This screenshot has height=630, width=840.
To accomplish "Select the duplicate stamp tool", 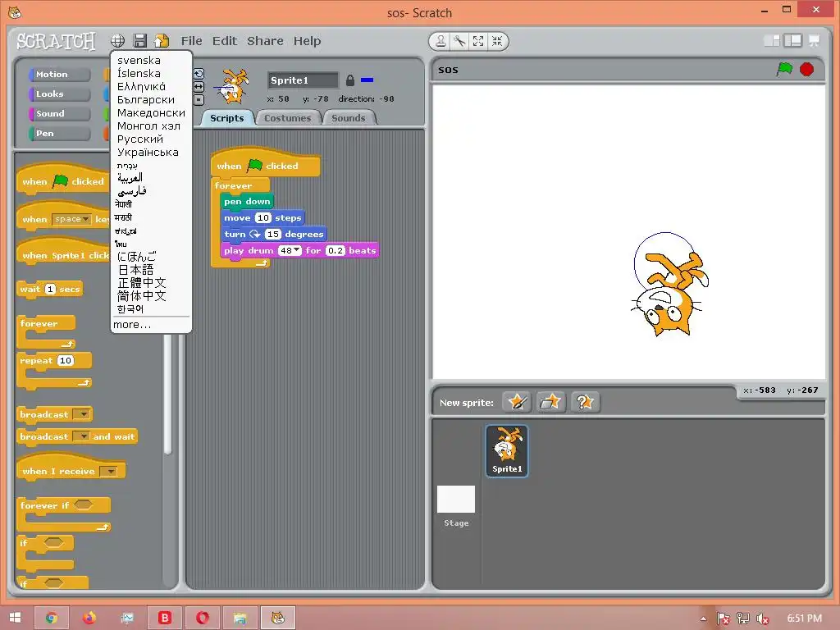I will click(441, 41).
